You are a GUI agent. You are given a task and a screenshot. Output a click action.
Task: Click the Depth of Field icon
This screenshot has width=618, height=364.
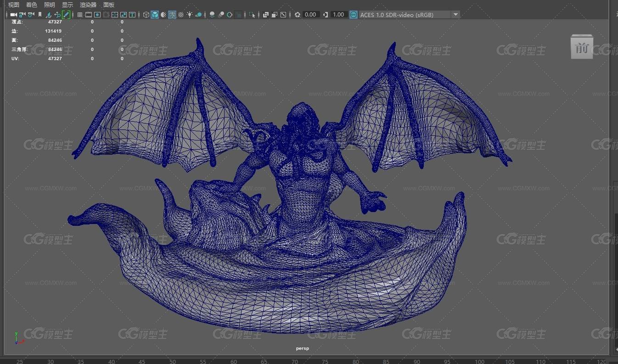click(x=239, y=15)
